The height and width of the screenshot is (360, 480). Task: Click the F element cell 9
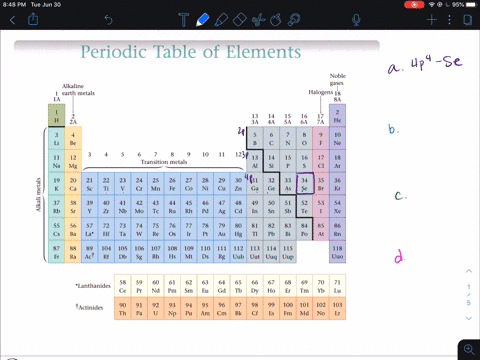pyautogui.click(x=321, y=139)
